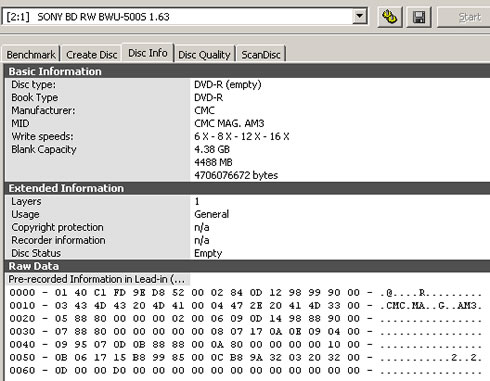Screen dimensions: 490x381
Task: Click the 'Recorder information' label
Action: 58,240
